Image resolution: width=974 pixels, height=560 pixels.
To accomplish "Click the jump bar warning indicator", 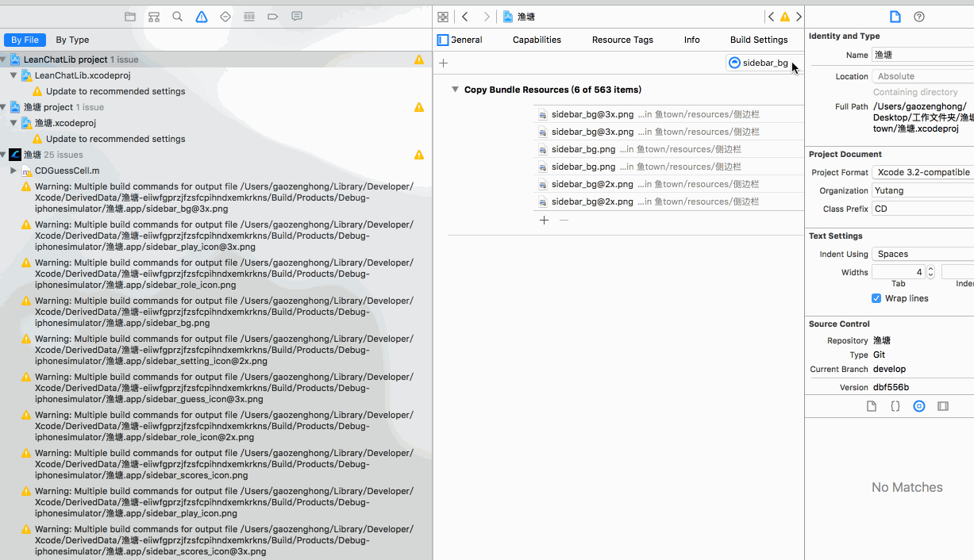I will (785, 17).
